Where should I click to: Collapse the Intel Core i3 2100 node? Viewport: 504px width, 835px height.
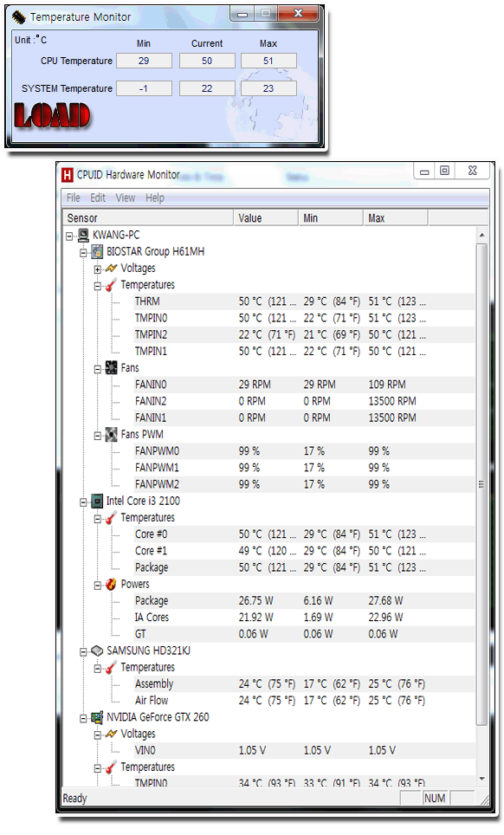[83, 502]
